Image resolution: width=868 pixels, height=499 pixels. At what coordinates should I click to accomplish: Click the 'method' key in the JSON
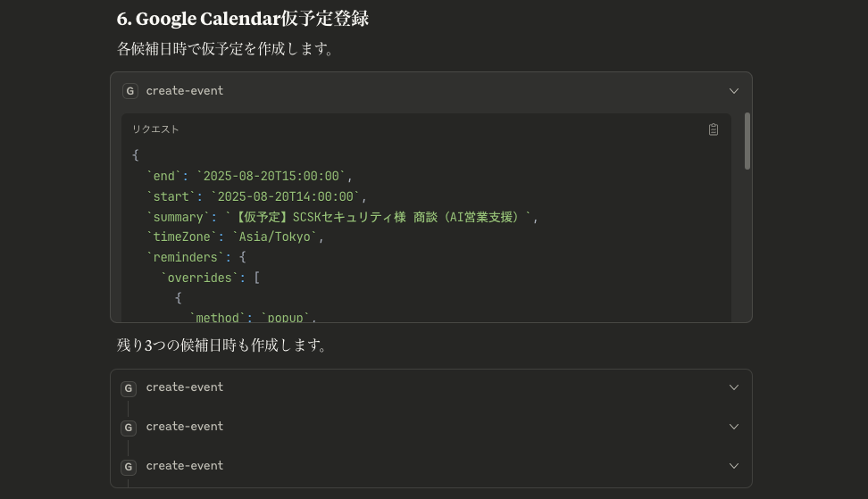[x=218, y=318]
